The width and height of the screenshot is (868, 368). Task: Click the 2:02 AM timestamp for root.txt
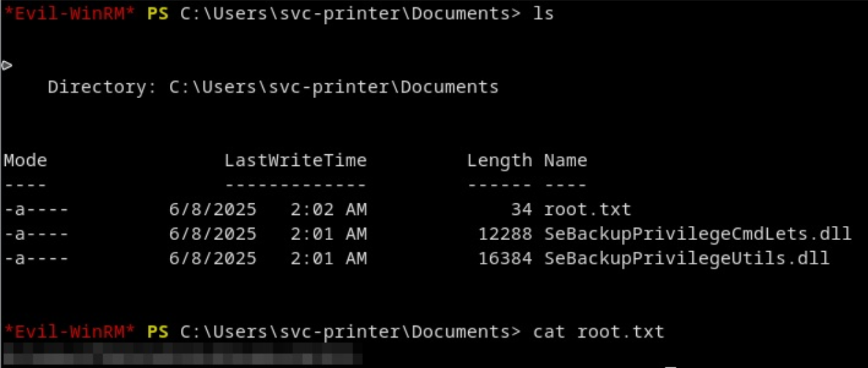328,209
